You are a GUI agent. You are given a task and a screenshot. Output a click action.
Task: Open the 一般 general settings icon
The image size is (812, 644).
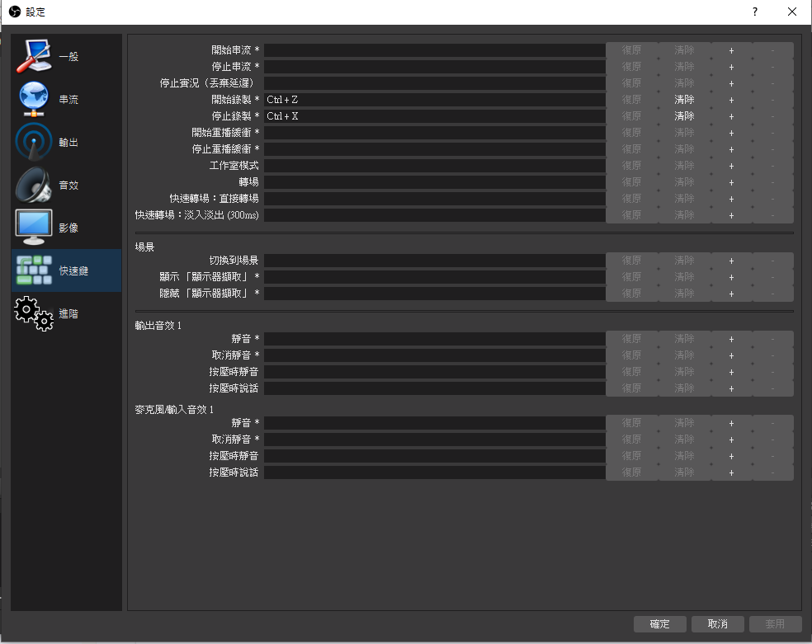tap(34, 56)
